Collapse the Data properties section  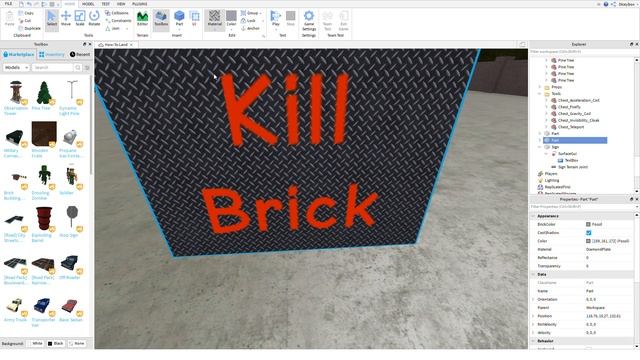533,274
